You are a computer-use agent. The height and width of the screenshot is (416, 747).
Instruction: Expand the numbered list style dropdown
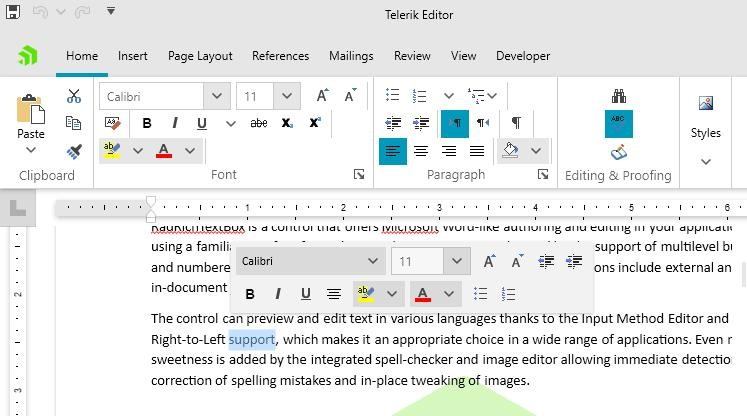coord(449,96)
